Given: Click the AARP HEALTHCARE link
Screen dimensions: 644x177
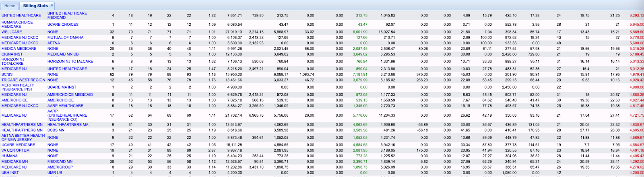Looking at the screenshot, I should pyautogui.click(x=65, y=106).
